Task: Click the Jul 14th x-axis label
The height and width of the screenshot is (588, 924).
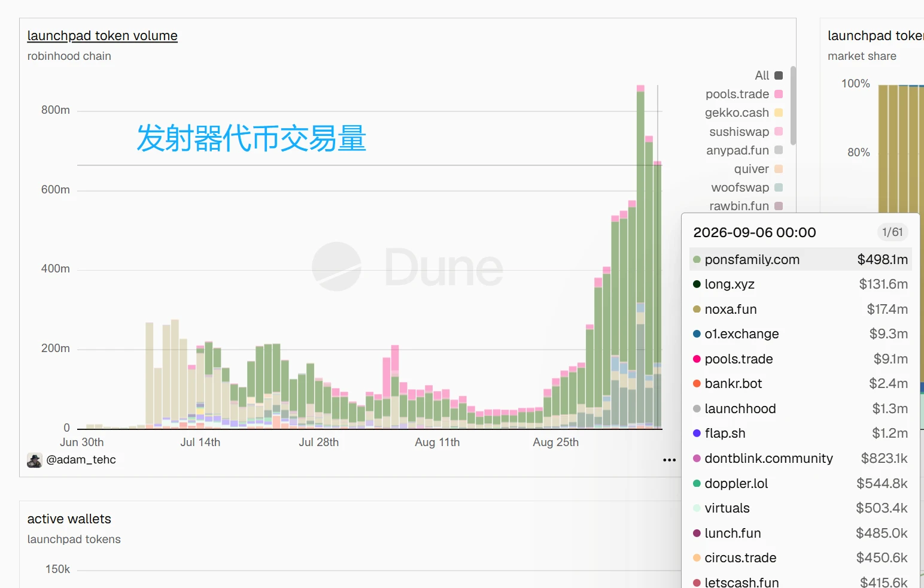Action: (x=200, y=442)
